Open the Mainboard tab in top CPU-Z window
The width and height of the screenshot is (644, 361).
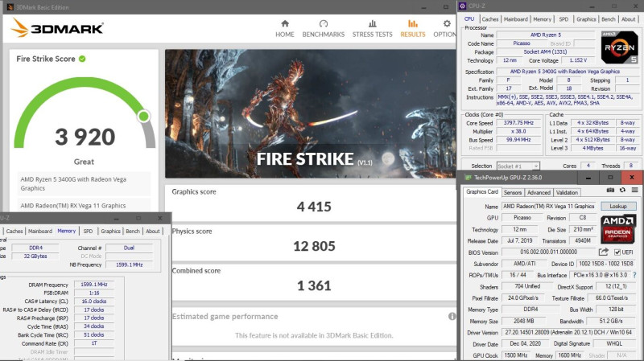(x=515, y=18)
